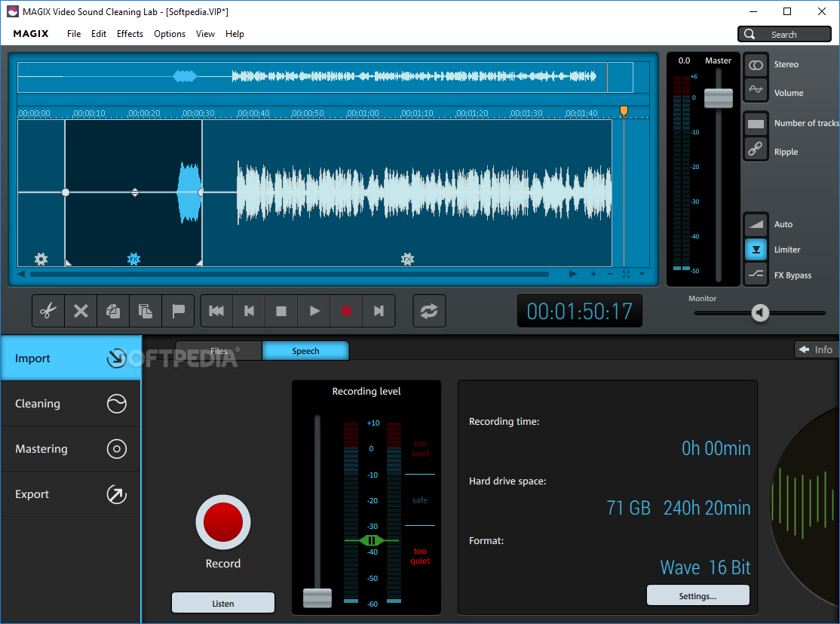This screenshot has height=624, width=840.
Task: Click the center volume handle on selected clip
Action: click(x=135, y=192)
